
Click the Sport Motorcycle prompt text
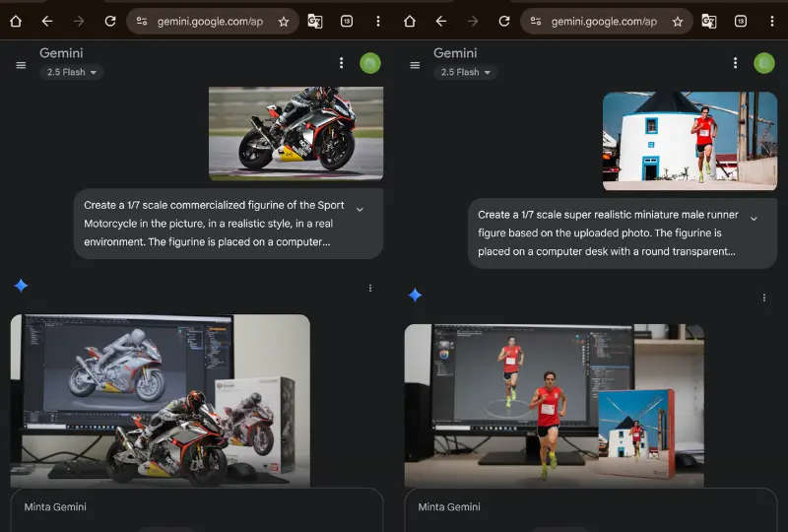214,224
